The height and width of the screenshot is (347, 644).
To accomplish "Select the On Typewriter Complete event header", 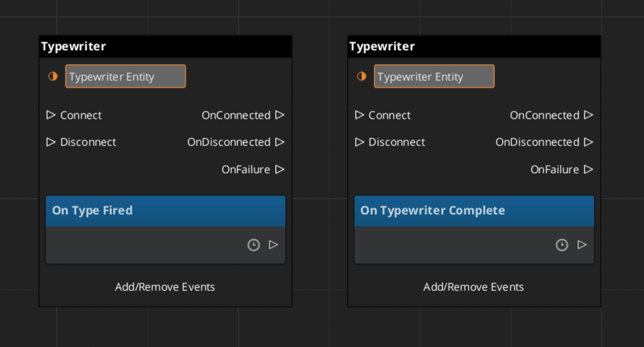I will [x=474, y=211].
